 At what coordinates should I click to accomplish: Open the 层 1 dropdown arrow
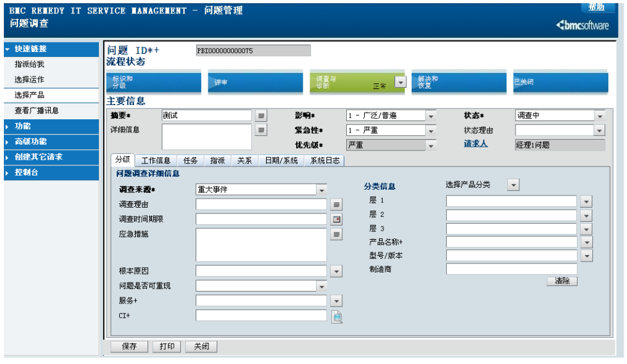[x=586, y=201]
